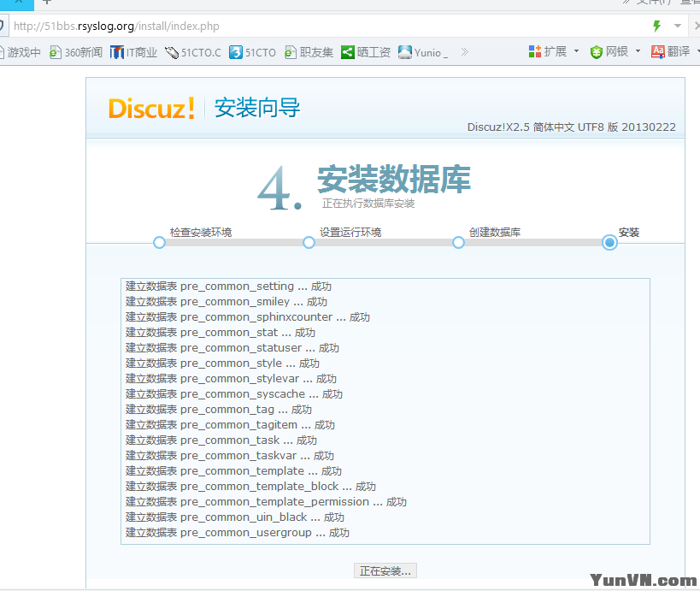Click the IT商业 bookmark icon

pos(117,52)
